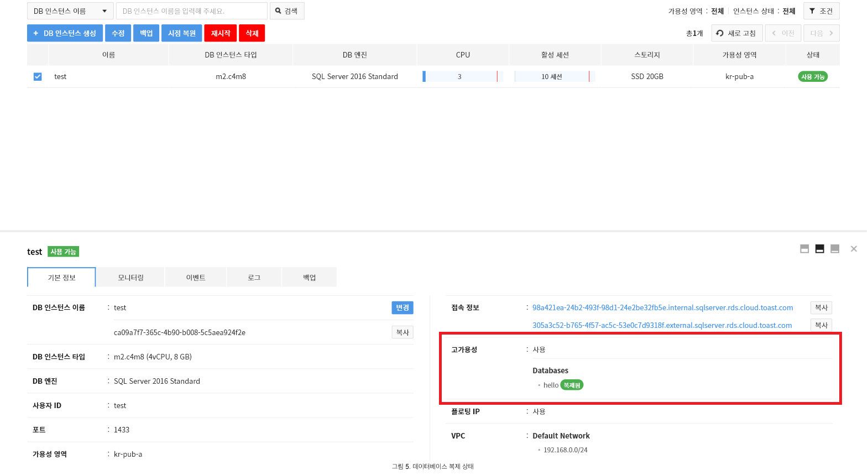
Task: Click the 시점 복원 restore button
Action: click(182, 33)
